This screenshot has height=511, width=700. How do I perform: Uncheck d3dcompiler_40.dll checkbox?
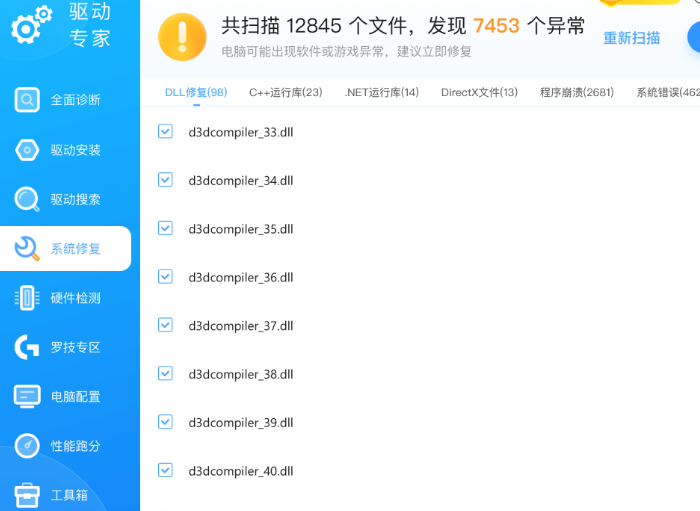pyautogui.click(x=165, y=470)
